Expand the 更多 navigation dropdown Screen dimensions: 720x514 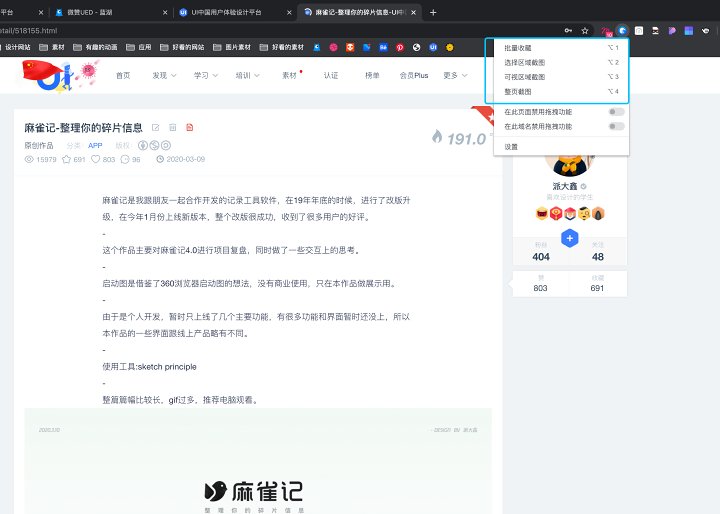click(x=455, y=75)
